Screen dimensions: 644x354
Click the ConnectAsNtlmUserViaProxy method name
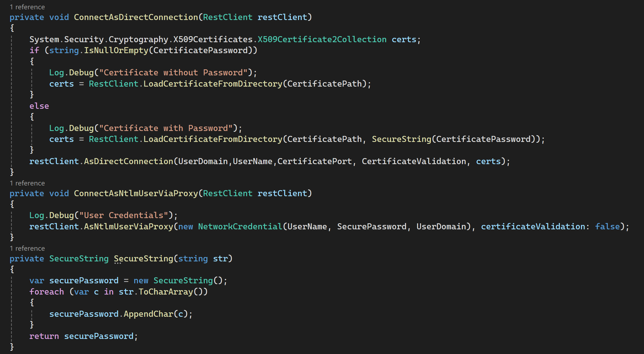tap(136, 193)
